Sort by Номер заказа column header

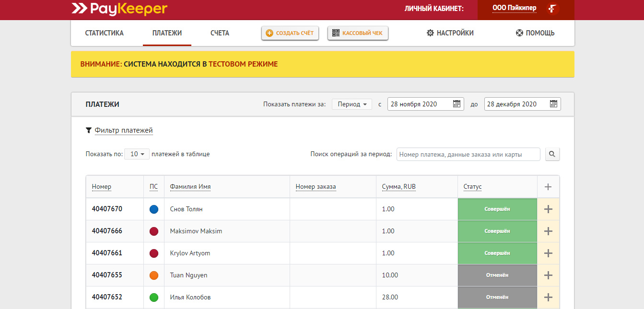click(x=316, y=187)
